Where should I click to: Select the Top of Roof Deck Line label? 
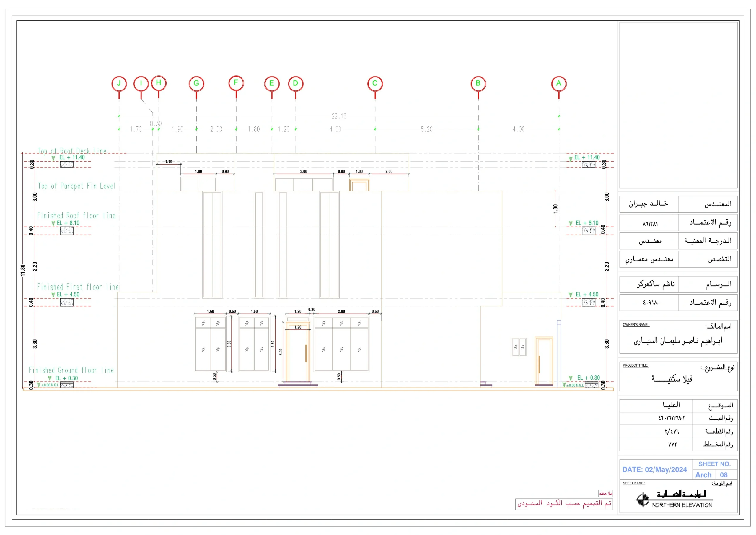point(72,151)
